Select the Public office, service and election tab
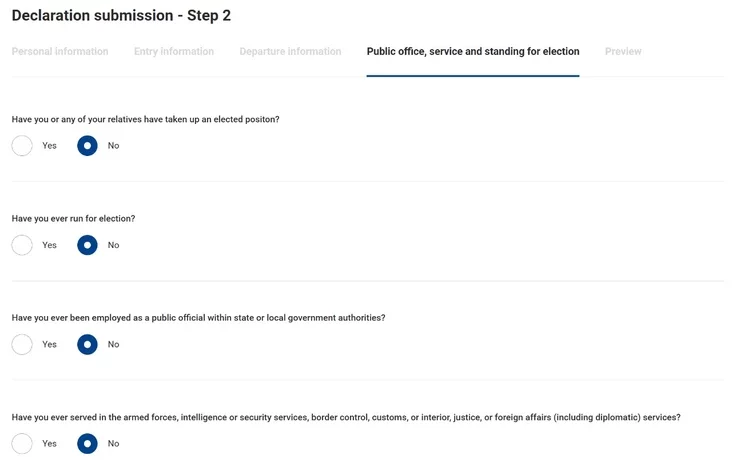 (473, 52)
